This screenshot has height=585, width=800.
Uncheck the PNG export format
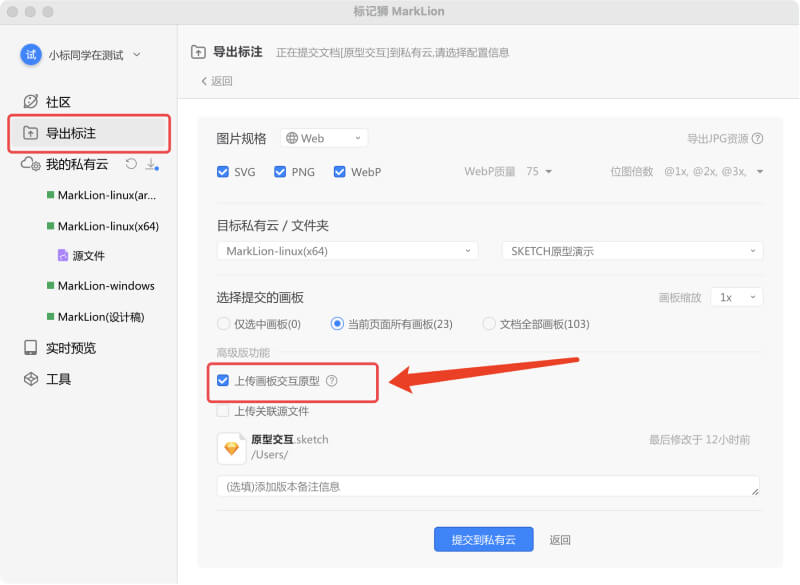coord(279,171)
